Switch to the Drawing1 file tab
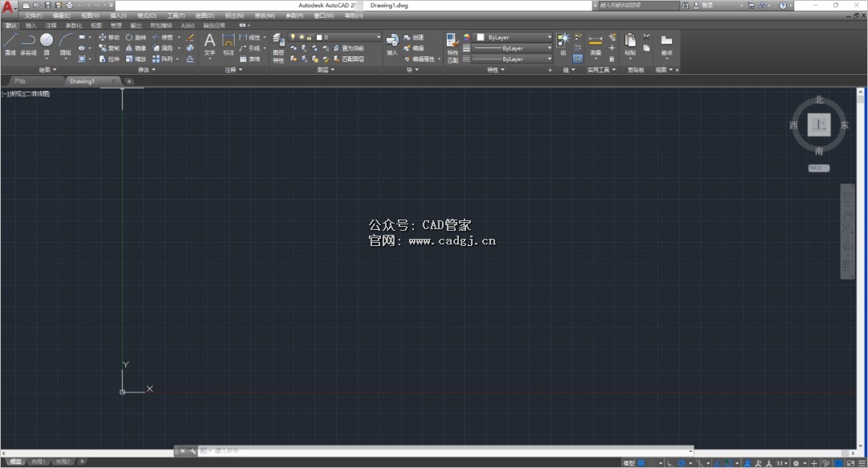The image size is (868, 468). (82, 81)
